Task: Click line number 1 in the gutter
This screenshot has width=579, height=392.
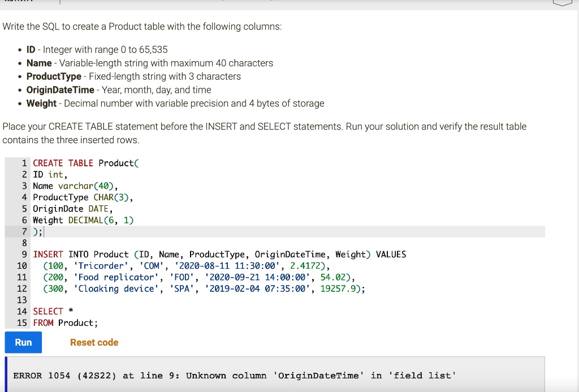Action: click(24, 163)
